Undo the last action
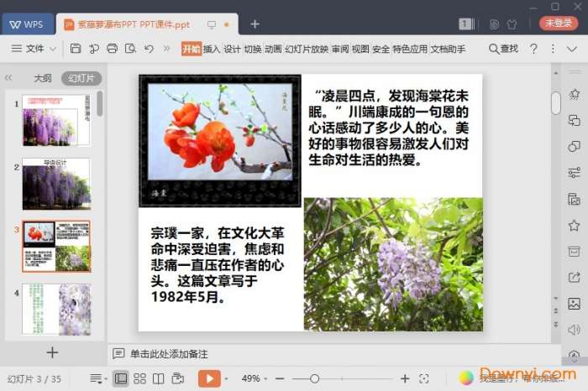The height and width of the screenshot is (391, 588). (149, 49)
